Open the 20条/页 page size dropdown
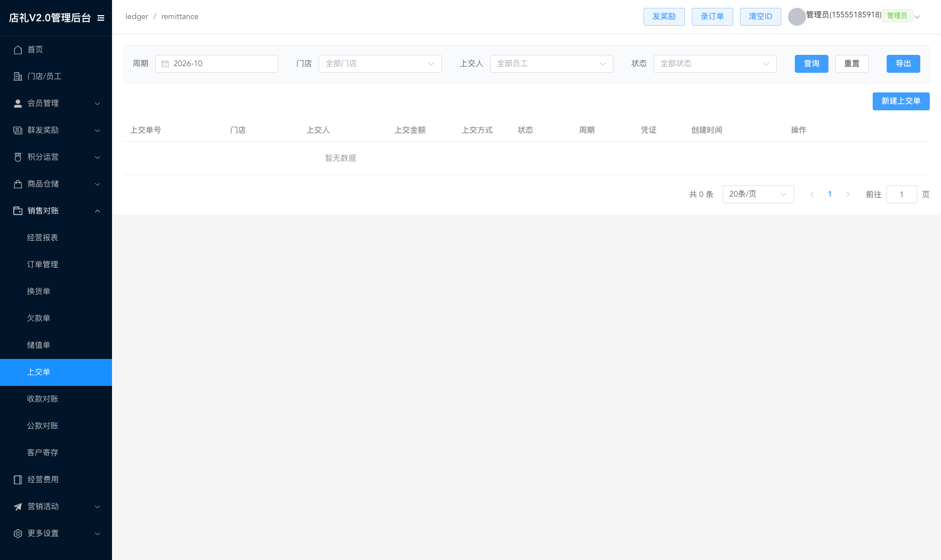 click(758, 194)
